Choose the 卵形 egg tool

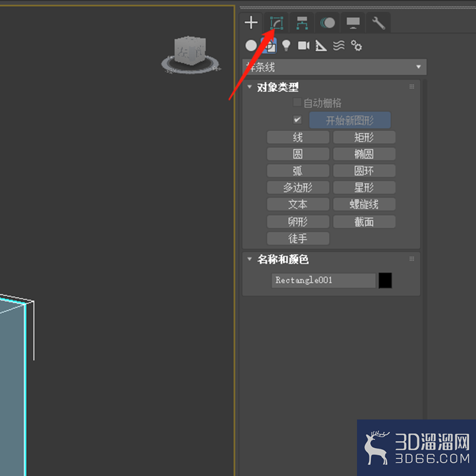click(x=298, y=221)
